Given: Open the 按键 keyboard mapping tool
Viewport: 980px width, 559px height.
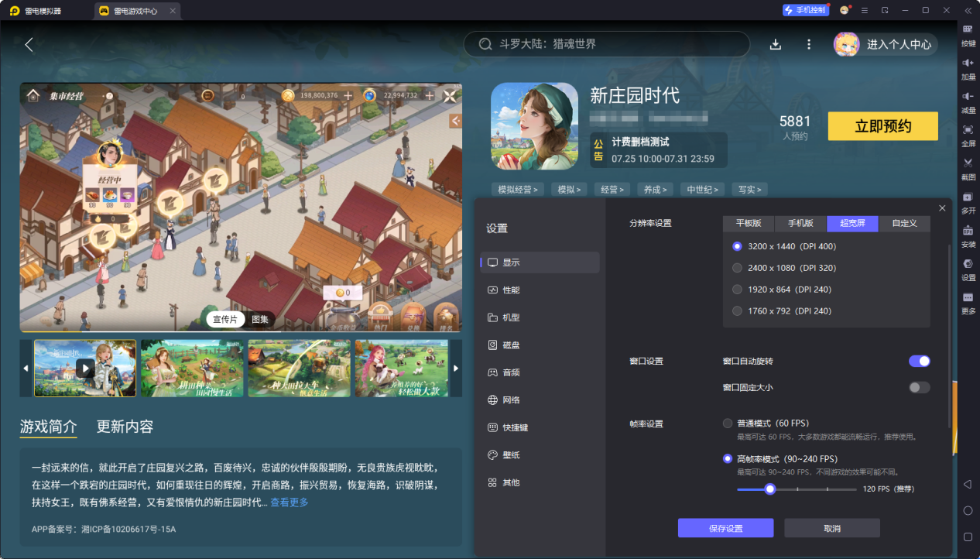Looking at the screenshot, I should 968,34.
